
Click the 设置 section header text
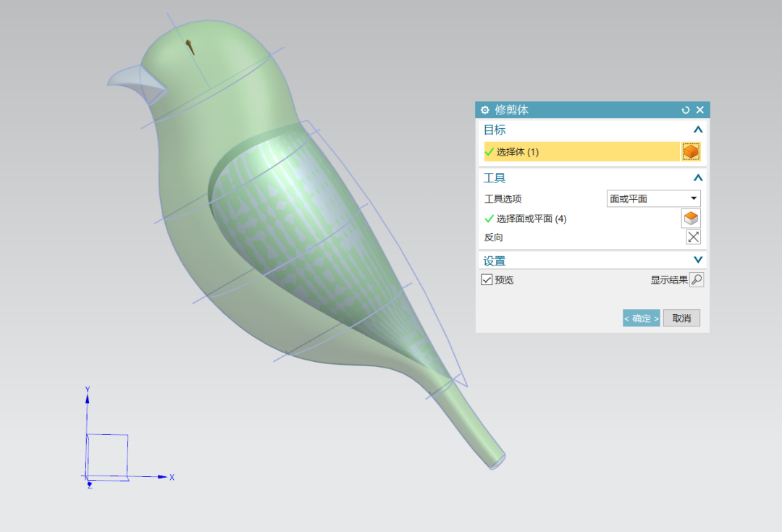point(495,261)
